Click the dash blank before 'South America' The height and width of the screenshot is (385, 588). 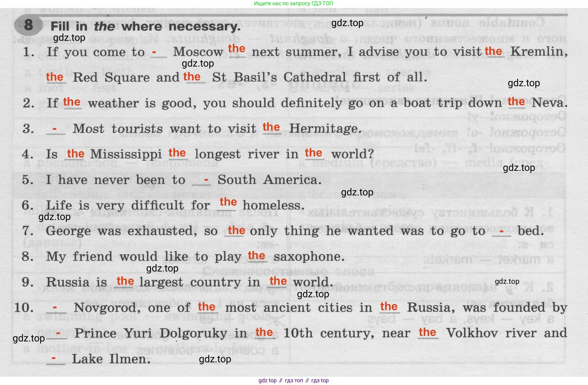point(206,180)
